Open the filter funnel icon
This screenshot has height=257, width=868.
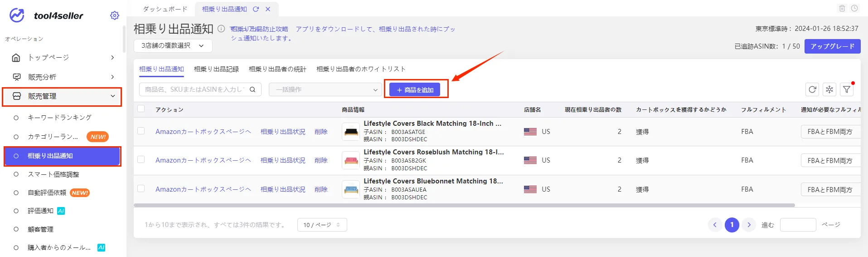click(847, 89)
